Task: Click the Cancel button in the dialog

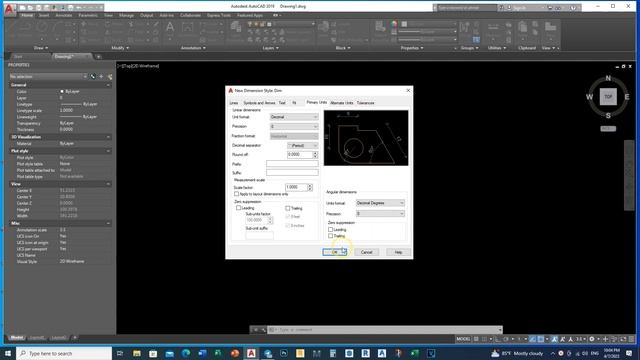Action: click(x=367, y=252)
